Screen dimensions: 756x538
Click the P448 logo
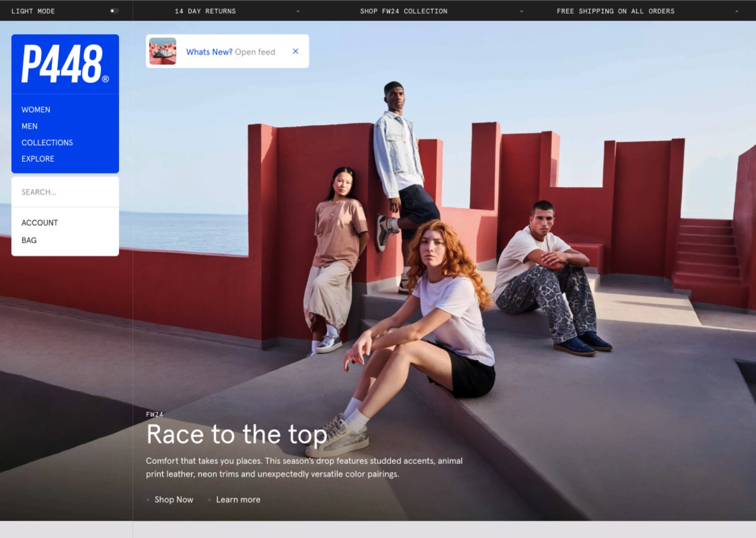click(65, 64)
